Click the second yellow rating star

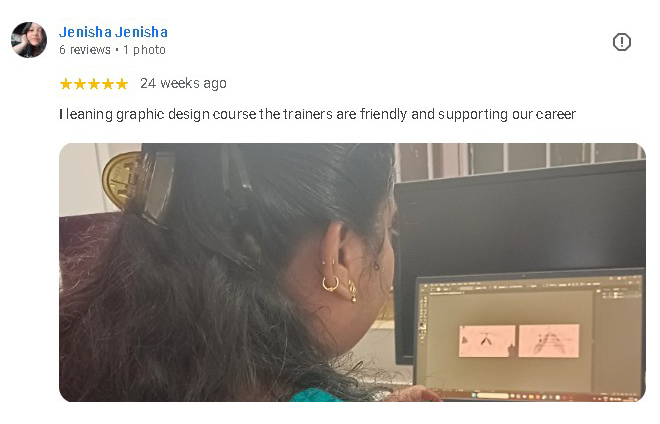[x=80, y=84]
